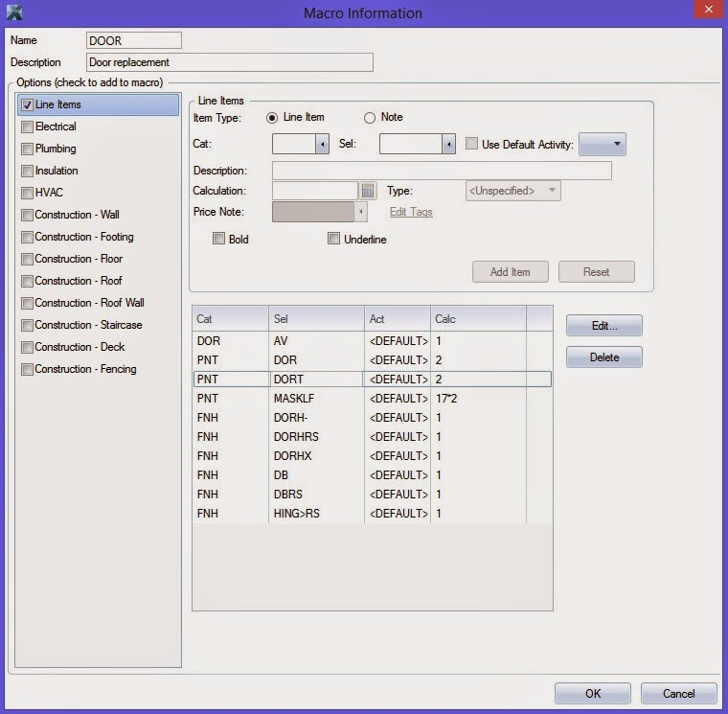Sort by the Calc column header
Image resolution: width=728 pixels, height=714 pixels.
click(478, 319)
